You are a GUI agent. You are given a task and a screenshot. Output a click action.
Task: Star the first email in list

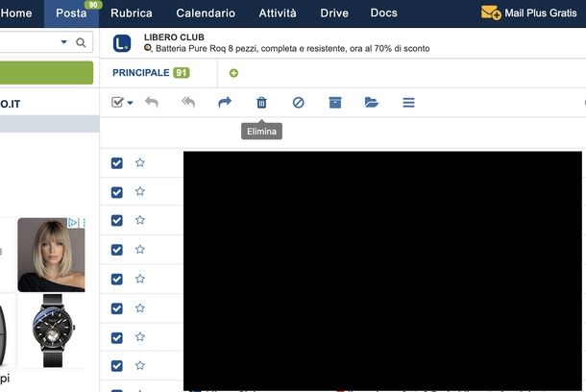[139, 162]
